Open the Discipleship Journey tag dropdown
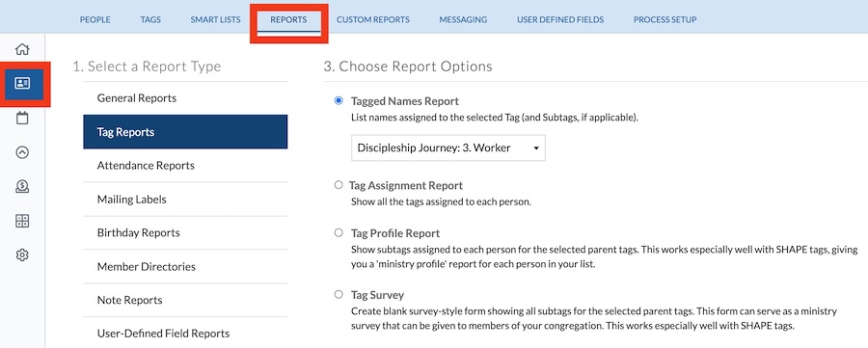 (x=448, y=147)
